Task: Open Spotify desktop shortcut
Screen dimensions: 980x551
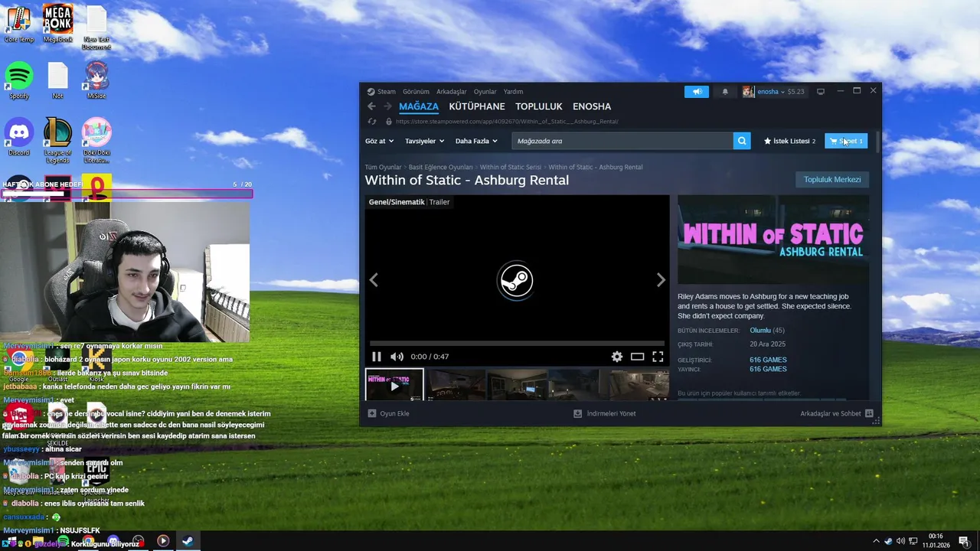Action: (19, 80)
